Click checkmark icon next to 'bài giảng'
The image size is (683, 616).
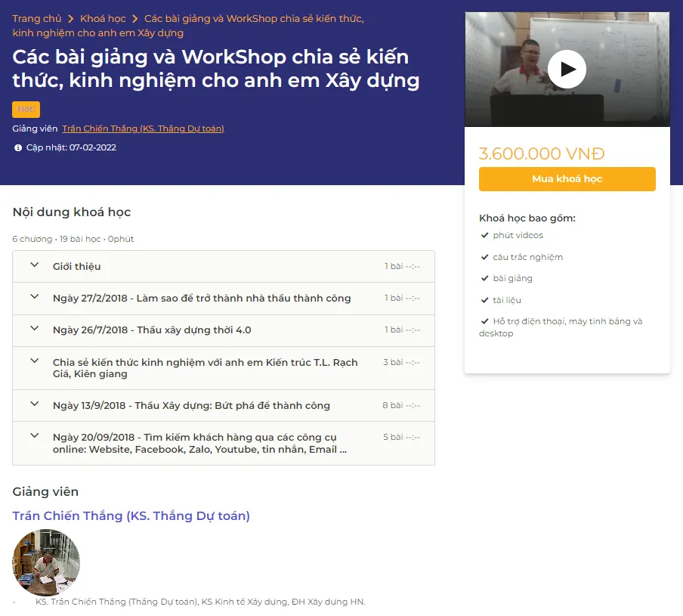484,278
